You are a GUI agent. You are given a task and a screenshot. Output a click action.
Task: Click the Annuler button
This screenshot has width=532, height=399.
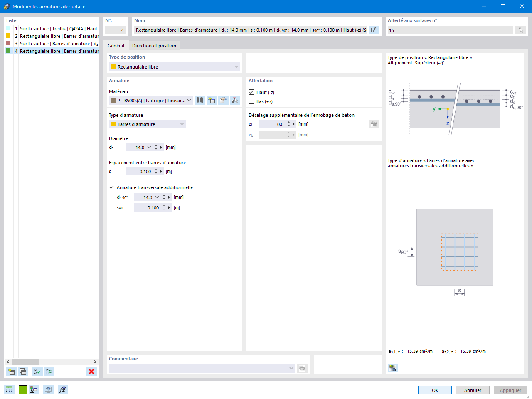473,390
